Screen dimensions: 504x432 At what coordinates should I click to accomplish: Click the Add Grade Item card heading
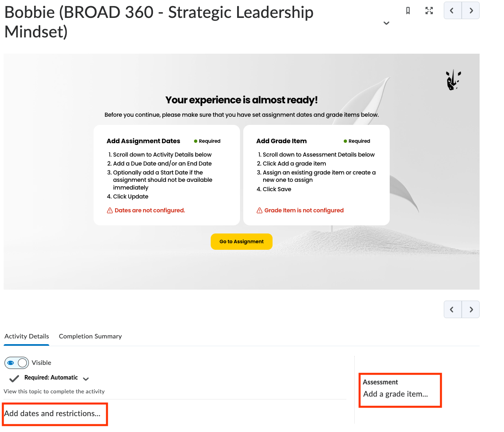pos(281,141)
